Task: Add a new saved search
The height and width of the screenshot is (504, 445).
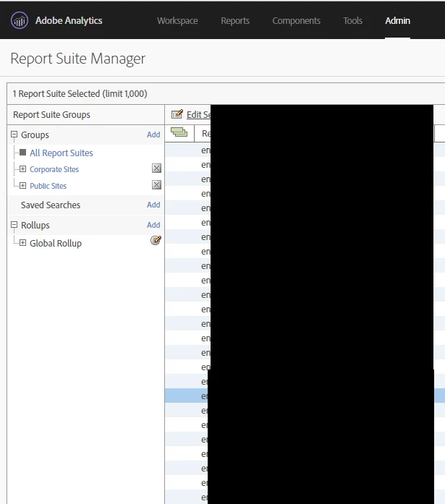Action: click(153, 205)
